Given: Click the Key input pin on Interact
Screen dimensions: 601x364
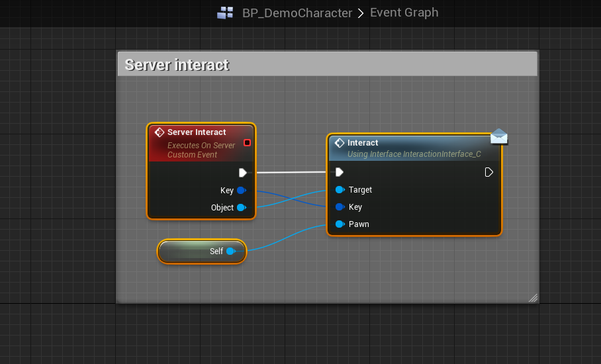Looking at the screenshot, I should point(340,207).
